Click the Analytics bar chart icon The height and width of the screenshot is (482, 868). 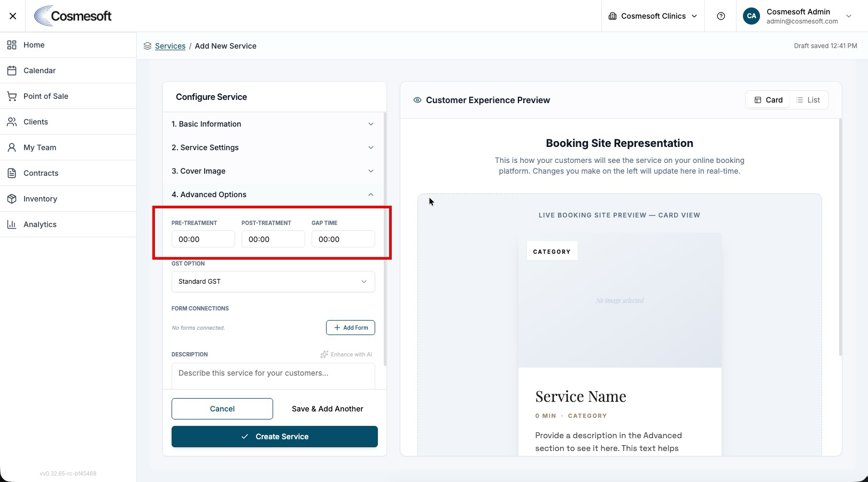pos(12,224)
